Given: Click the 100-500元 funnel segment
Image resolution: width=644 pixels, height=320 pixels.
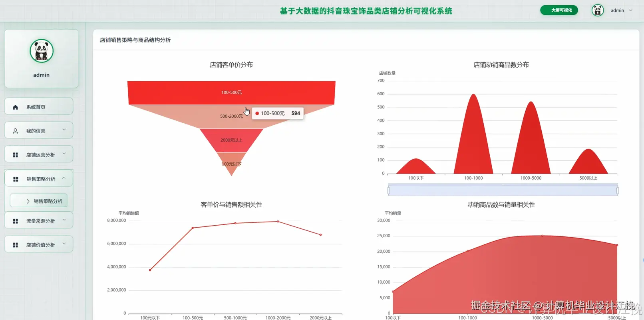Looking at the screenshot, I should (x=231, y=92).
